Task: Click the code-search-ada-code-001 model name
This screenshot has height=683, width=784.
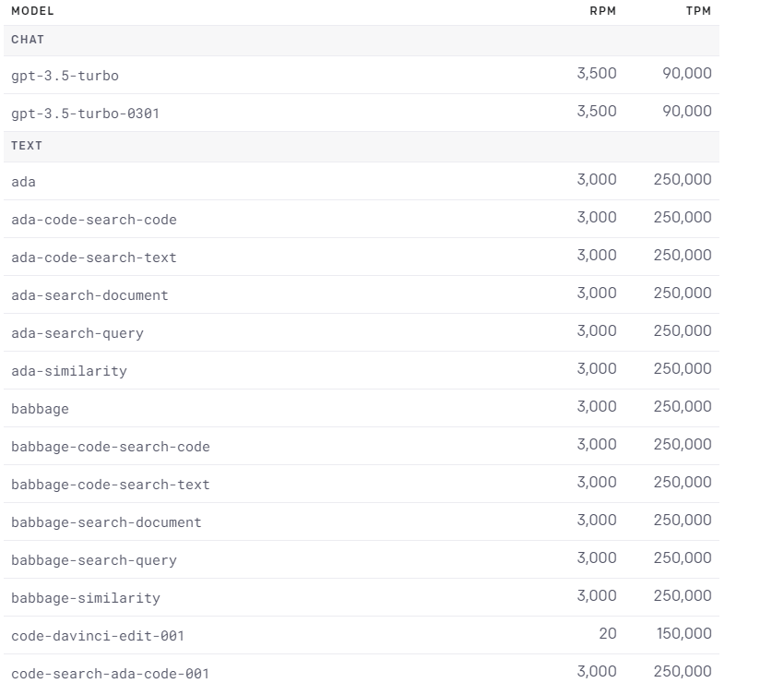Action: click(x=110, y=674)
